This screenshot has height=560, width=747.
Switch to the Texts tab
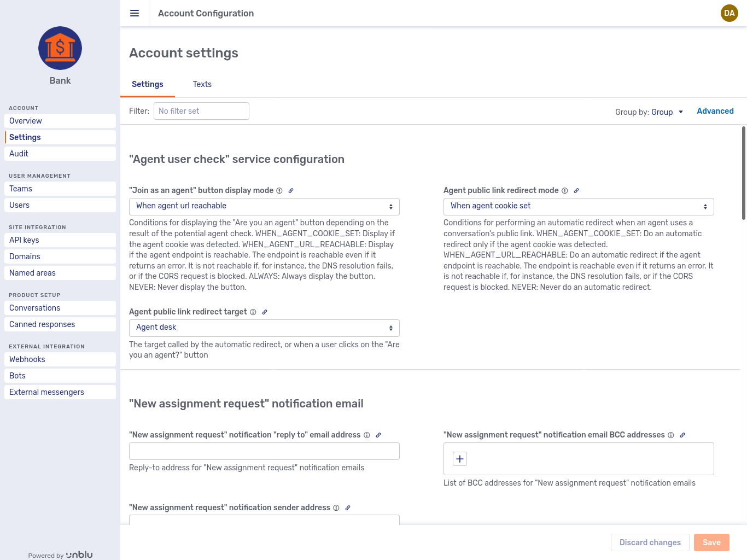[x=202, y=84]
